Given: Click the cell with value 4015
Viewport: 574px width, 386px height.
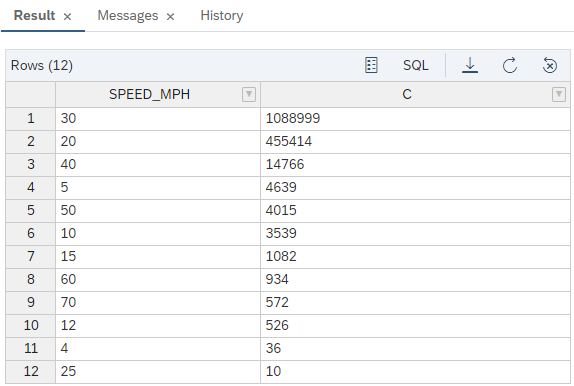Looking at the screenshot, I should point(415,211).
